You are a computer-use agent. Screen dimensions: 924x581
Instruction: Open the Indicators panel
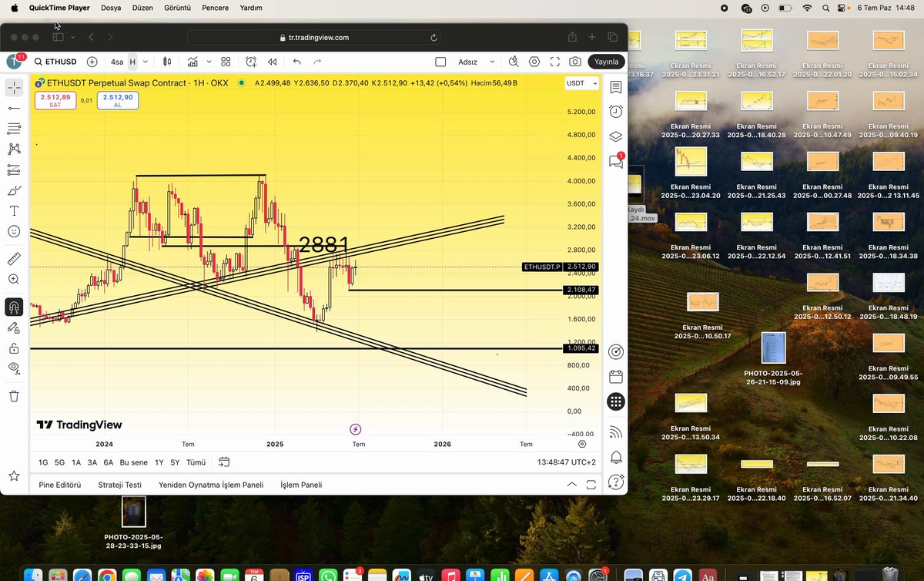[x=192, y=62]
